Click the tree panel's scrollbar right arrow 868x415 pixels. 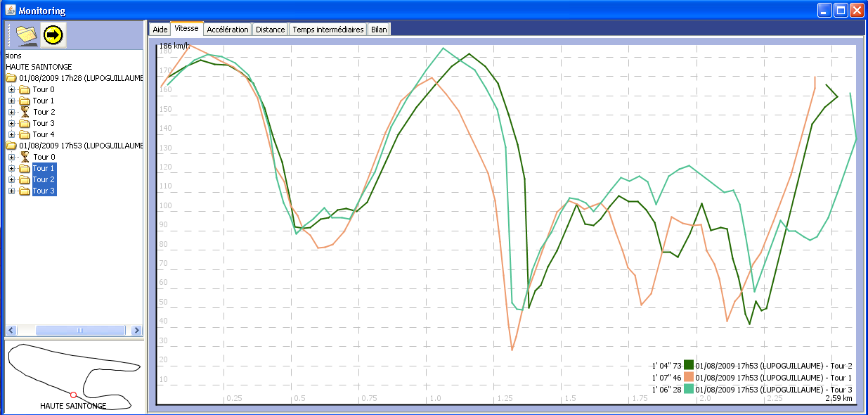tap(136, 330)
